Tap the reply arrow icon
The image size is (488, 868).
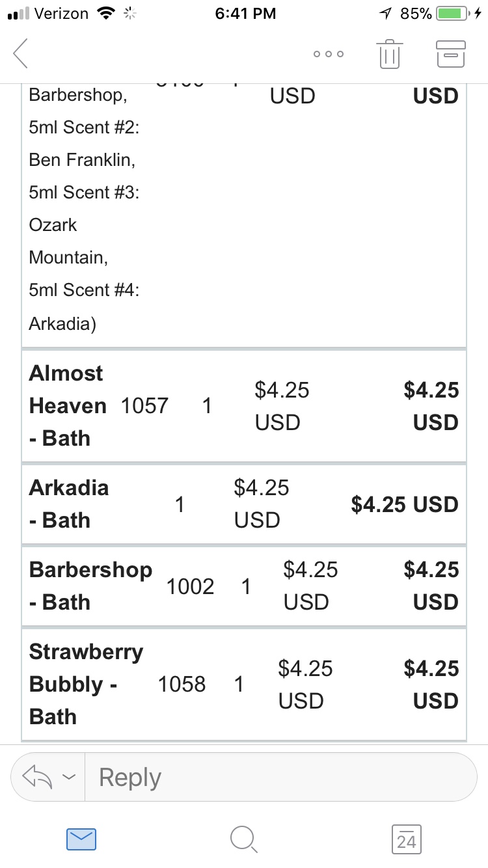pos(36,776)
